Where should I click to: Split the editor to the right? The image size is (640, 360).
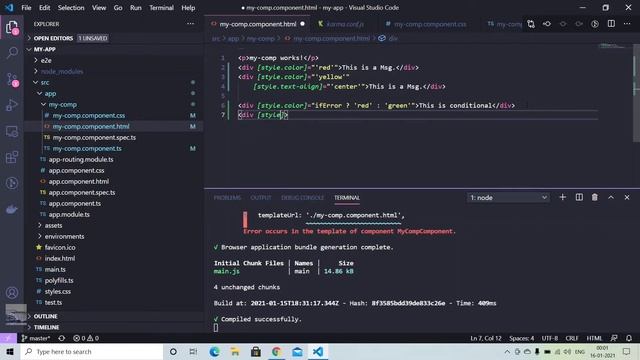pyautogui.click(x=611, y=24)
